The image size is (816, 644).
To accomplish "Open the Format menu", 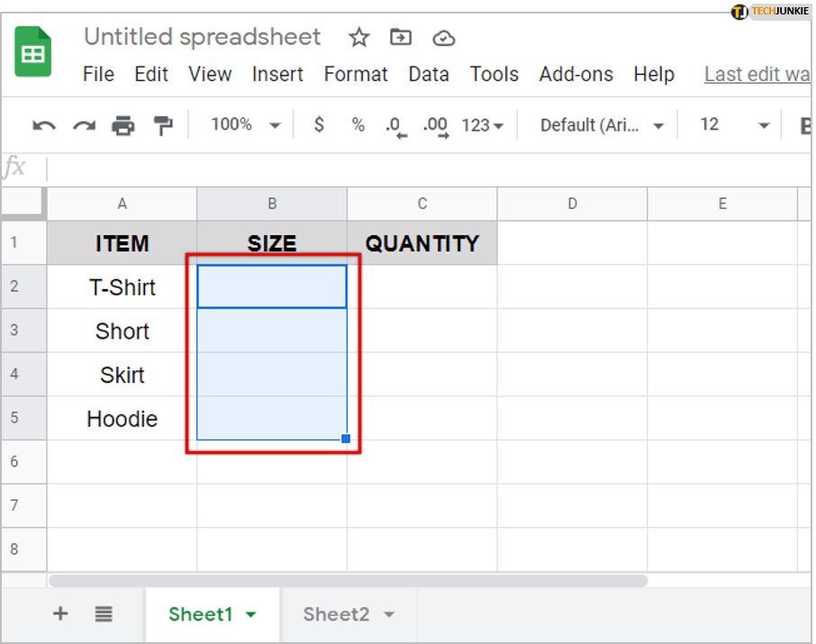I will pyautogui.click(x=356, y=74).
